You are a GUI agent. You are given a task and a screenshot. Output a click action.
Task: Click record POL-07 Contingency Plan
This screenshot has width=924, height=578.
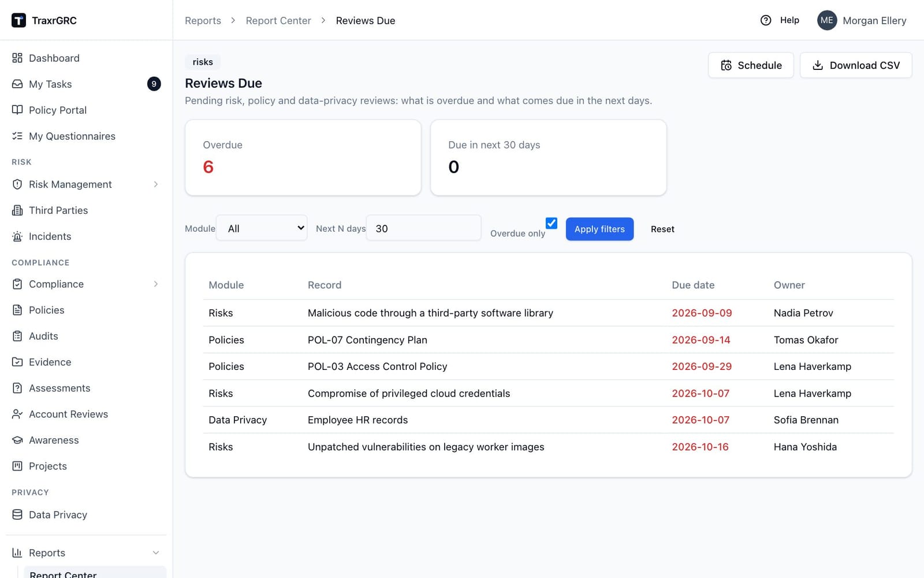pos(367,340)
